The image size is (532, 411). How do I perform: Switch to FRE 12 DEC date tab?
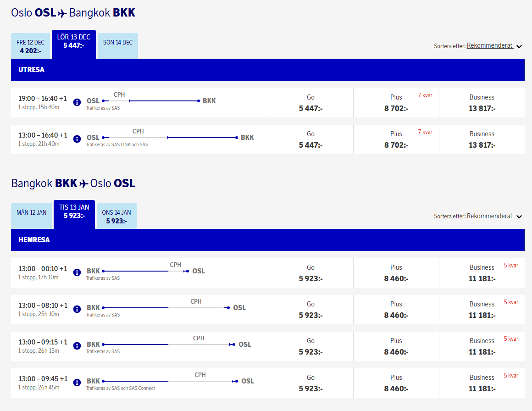pos(30,46)
